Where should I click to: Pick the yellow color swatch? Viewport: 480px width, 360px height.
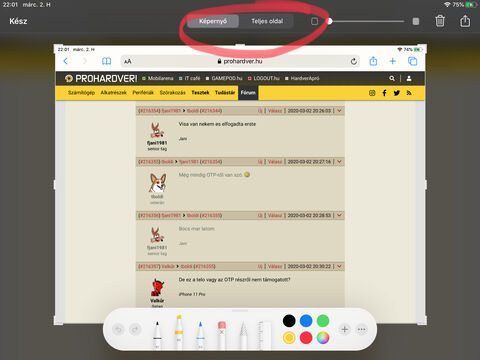point(289,338)
